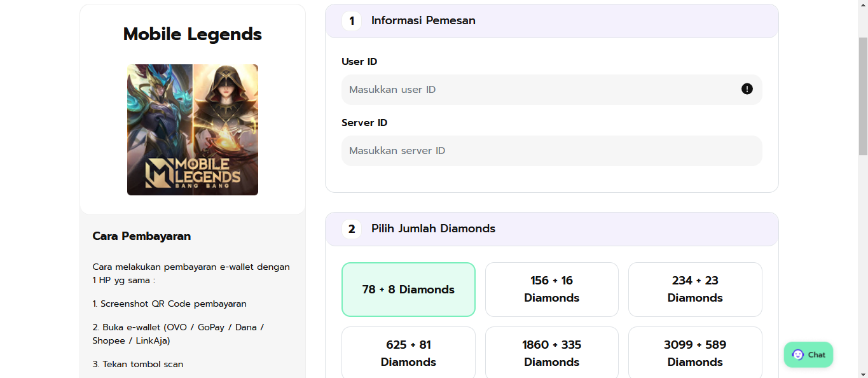Choose the 1860 + 335 Diamonds package
Screen dimensions: 868x378
point(552,353)
